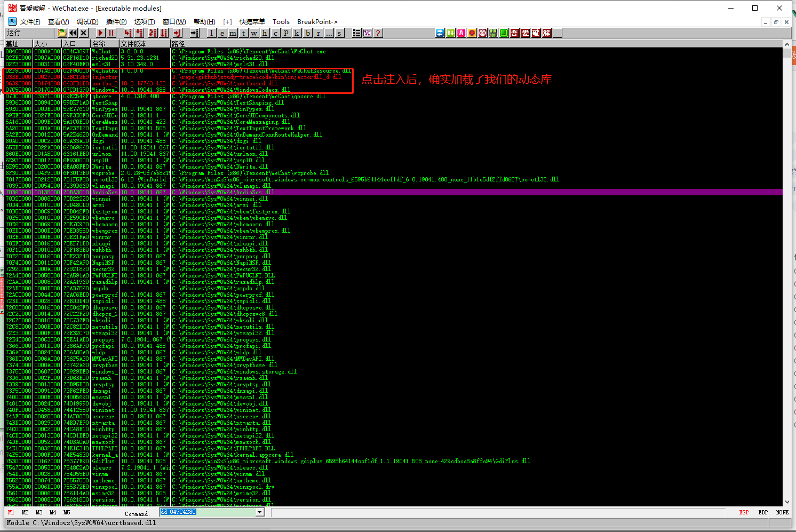Click the [+] menu bar item
Viewport: 796px width, 532px height.
tap(228, 22)
